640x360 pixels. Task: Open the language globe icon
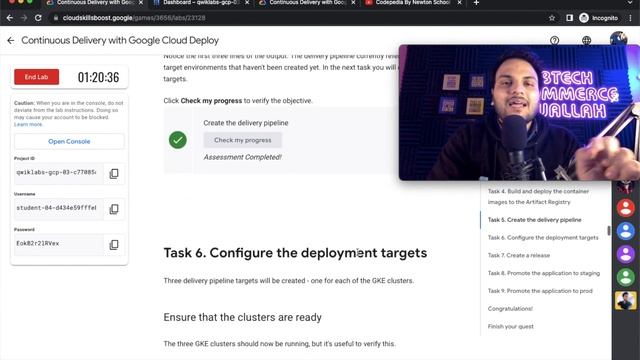point(586,40)
